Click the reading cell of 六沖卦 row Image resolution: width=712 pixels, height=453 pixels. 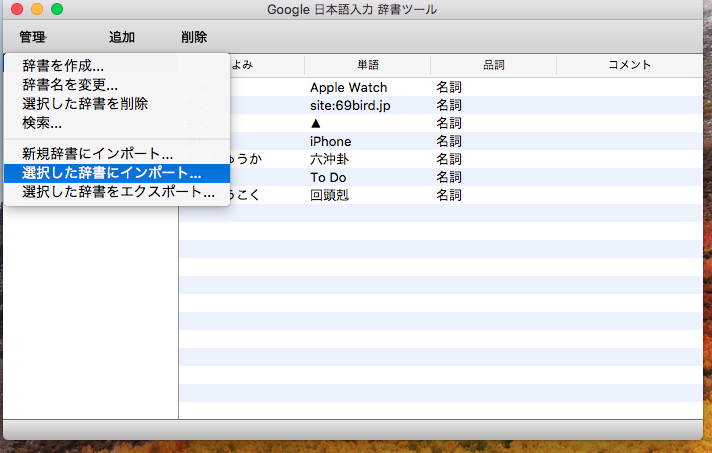268,159
